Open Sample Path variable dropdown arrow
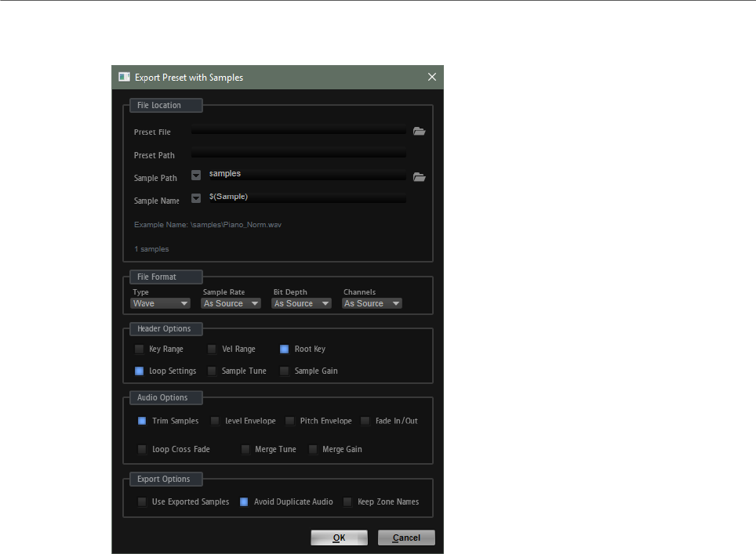 pos(196,176)
